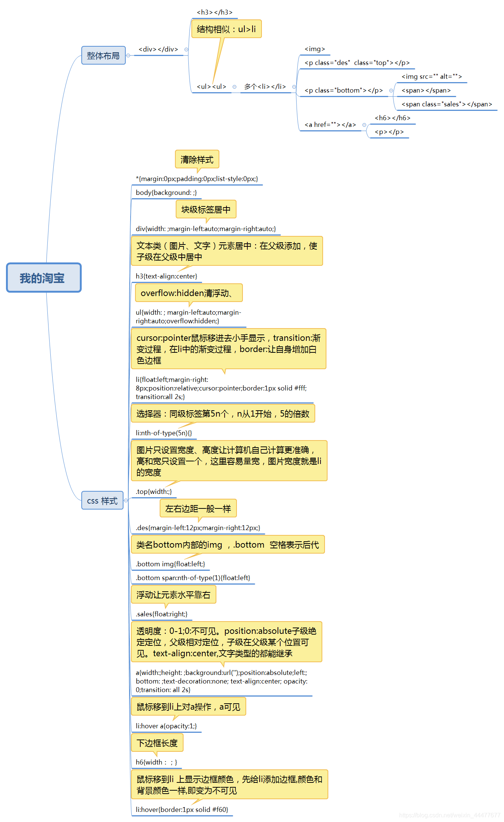Select the 整体布局 topic
Viewport: 504px width, 822px height.
pyautogui.click(x=103, y=55)
